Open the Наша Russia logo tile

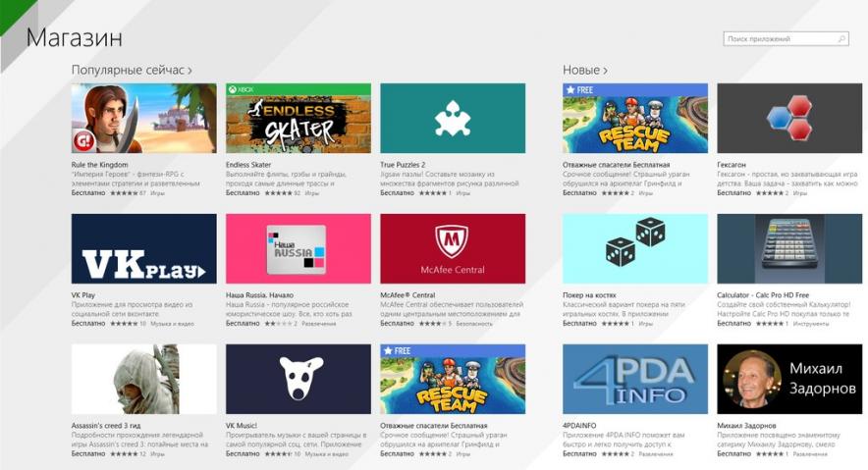[298, 249]
